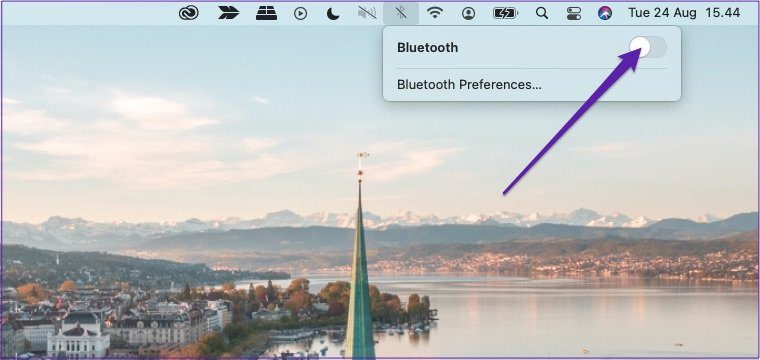Open Control Center icon
The width and height of the screenshot is (760, 360).
pos(574,14)
